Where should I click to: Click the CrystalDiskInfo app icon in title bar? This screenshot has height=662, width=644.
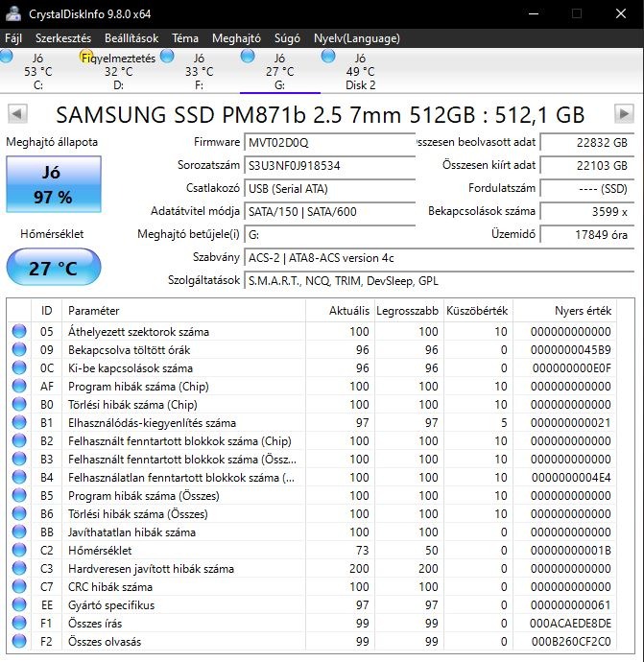coord(13,13)
